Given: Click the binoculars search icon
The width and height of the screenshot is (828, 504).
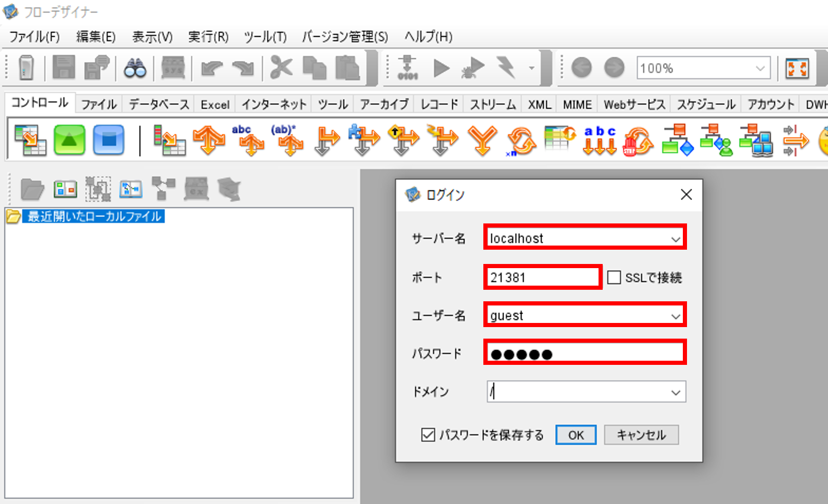Looking at the screenshot, I should click(135, 68).
